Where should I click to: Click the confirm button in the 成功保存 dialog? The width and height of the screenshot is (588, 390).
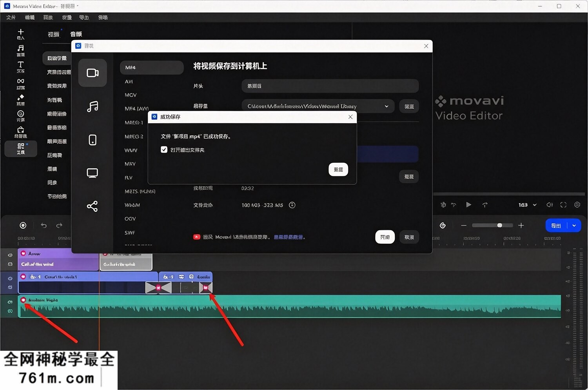point(338,169)
